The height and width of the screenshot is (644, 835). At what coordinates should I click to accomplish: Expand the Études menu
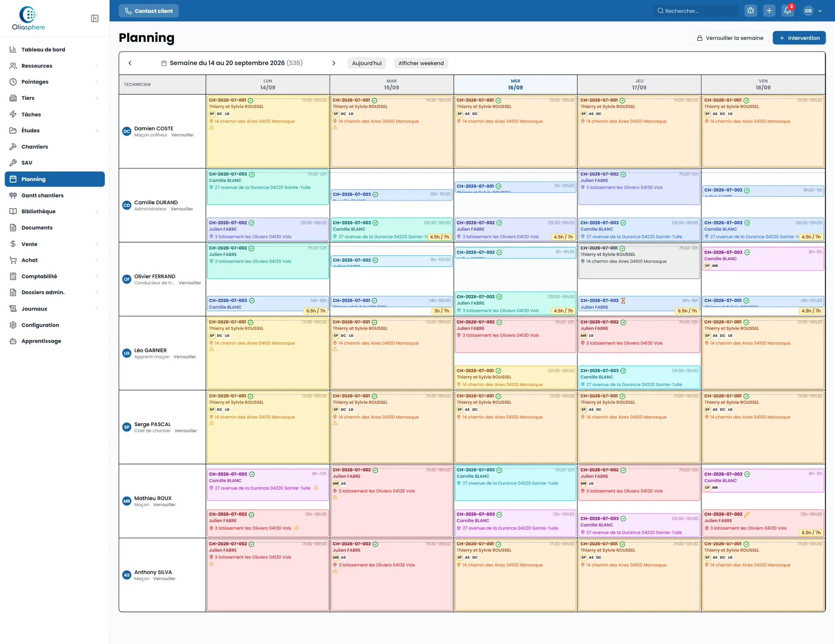point(55,130)
